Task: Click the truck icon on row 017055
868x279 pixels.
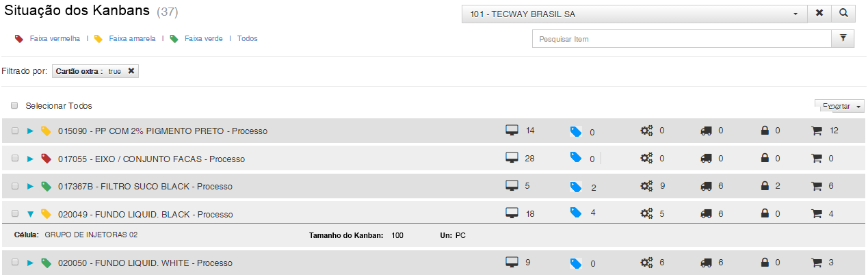Action: 707,159
